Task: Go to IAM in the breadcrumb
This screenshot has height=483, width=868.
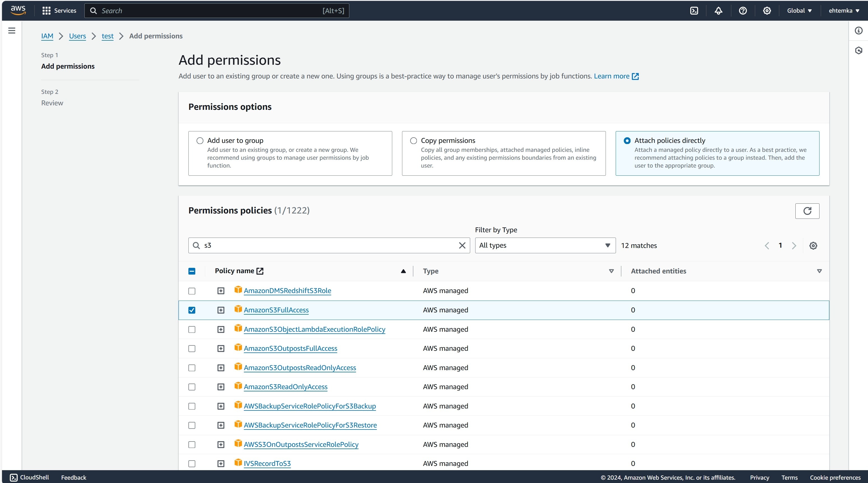Action: tap(47, 36)
